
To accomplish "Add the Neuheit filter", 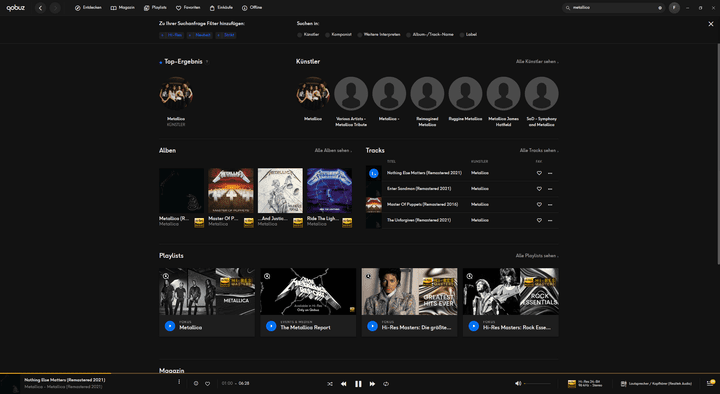I will [200, 35].
